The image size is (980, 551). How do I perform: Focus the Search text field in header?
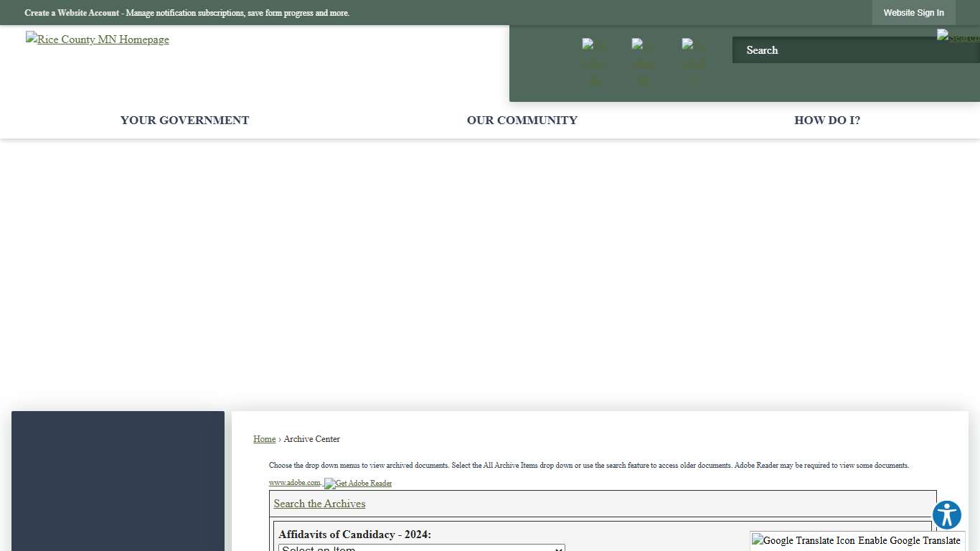tap(832, 50)
